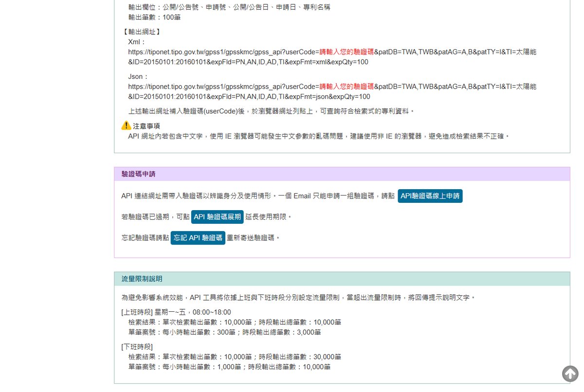The height and width of the screenshot is (392, 584).
Task: Click the red 請輸入您的驗證碼 text in Json URL
Action: (x=347, y=87)
